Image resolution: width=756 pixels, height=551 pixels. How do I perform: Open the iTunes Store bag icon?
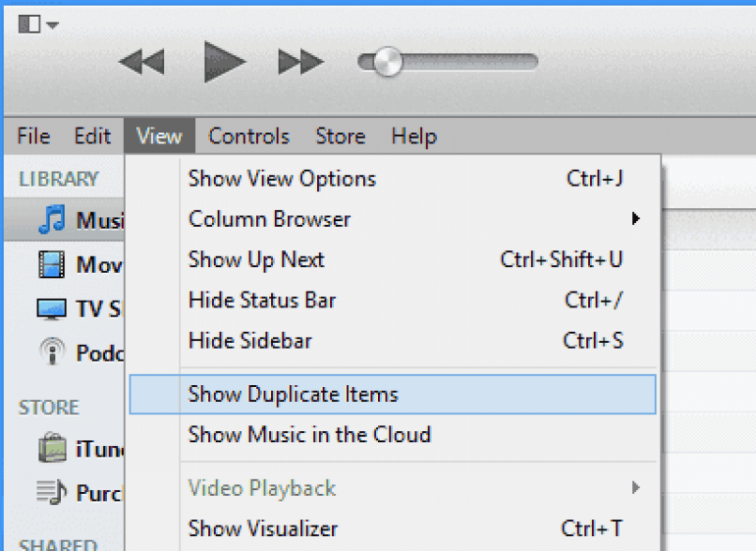(x=52, y=448)
